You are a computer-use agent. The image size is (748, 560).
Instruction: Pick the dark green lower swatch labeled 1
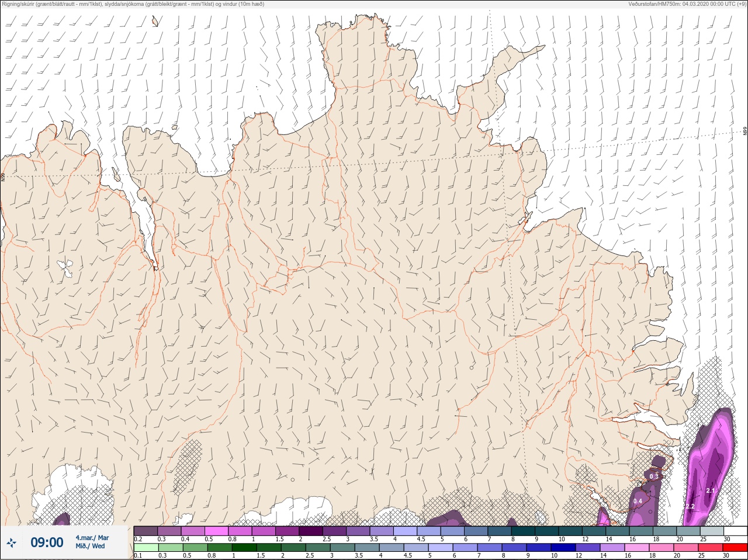pos(244,548)
